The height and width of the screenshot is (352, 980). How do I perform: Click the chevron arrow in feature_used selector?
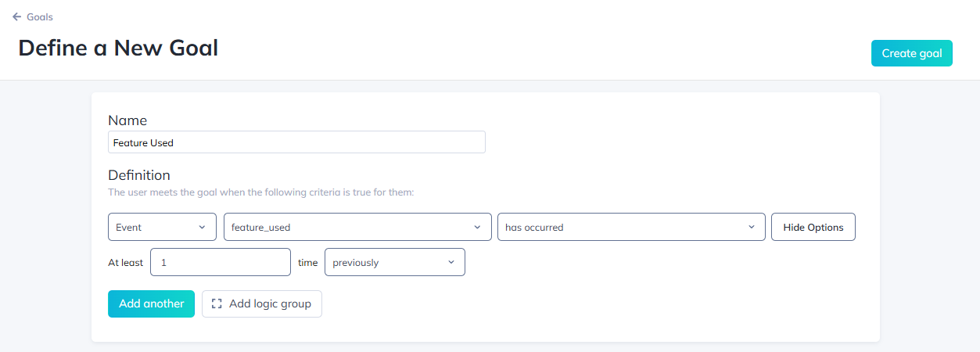477,227
